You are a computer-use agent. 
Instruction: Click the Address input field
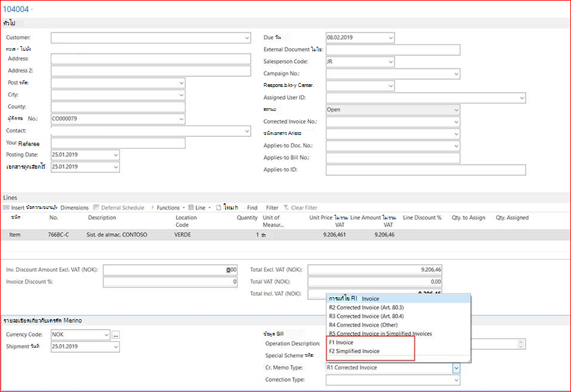[x=151, y=59]
